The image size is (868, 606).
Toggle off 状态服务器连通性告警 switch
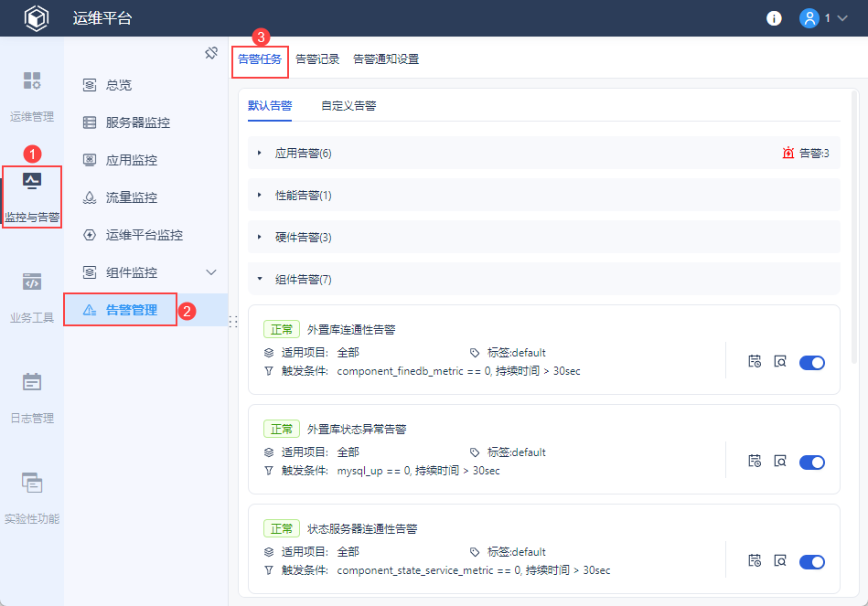(x=812, y=562)
